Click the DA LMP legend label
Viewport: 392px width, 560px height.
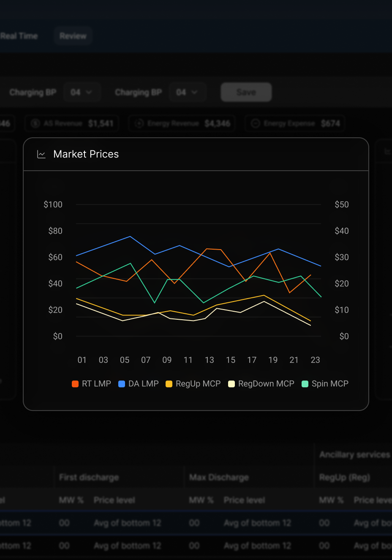144,383
